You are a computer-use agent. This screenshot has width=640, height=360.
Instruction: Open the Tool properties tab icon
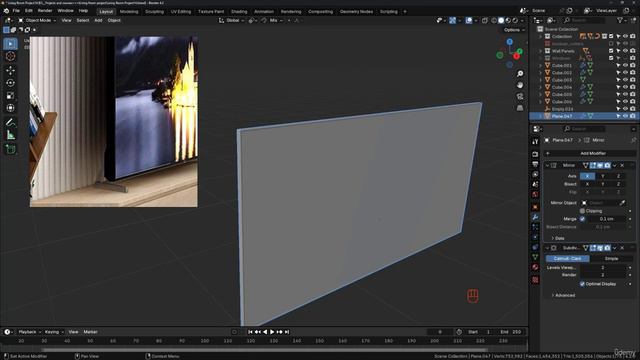click(x=535, y=142)
